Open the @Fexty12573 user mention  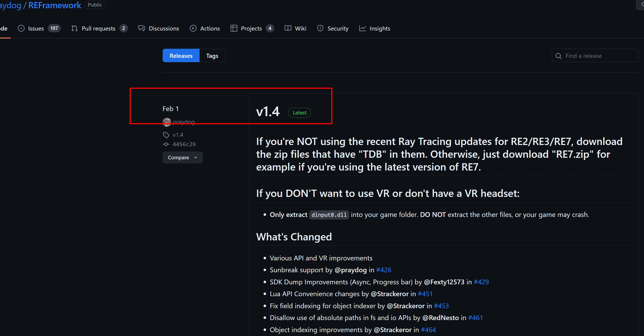point(444,282)
